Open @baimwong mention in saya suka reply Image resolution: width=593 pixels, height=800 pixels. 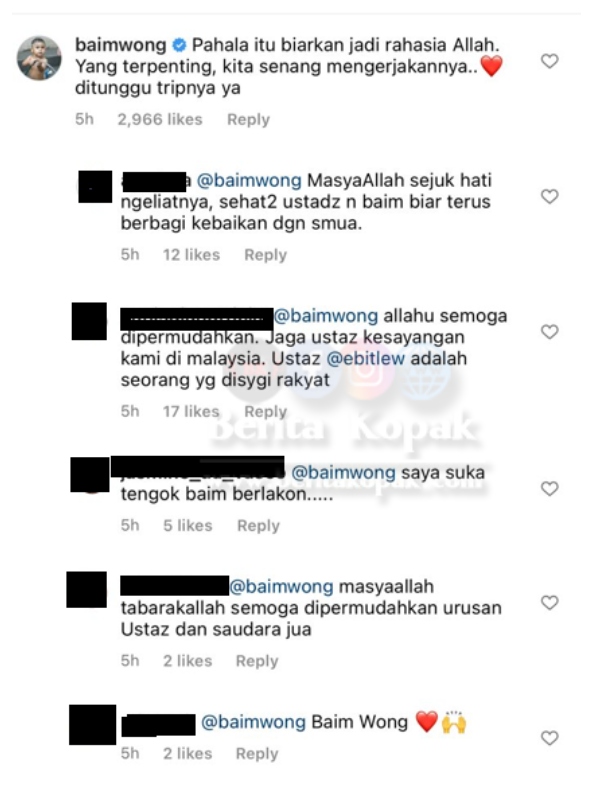pos(343,473)
